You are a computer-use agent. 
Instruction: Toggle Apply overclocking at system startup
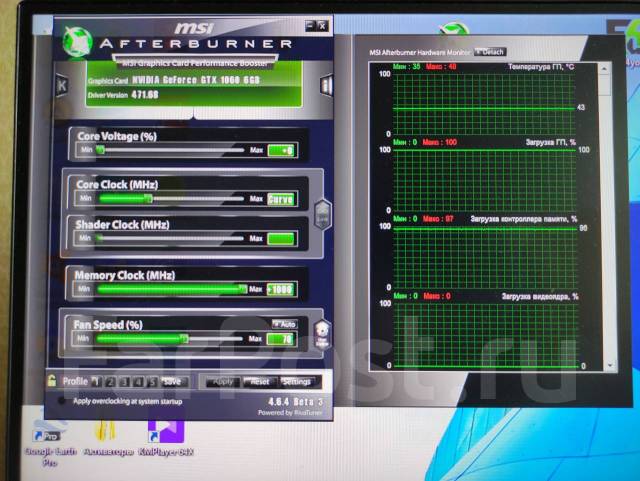[x=63, y=401]
